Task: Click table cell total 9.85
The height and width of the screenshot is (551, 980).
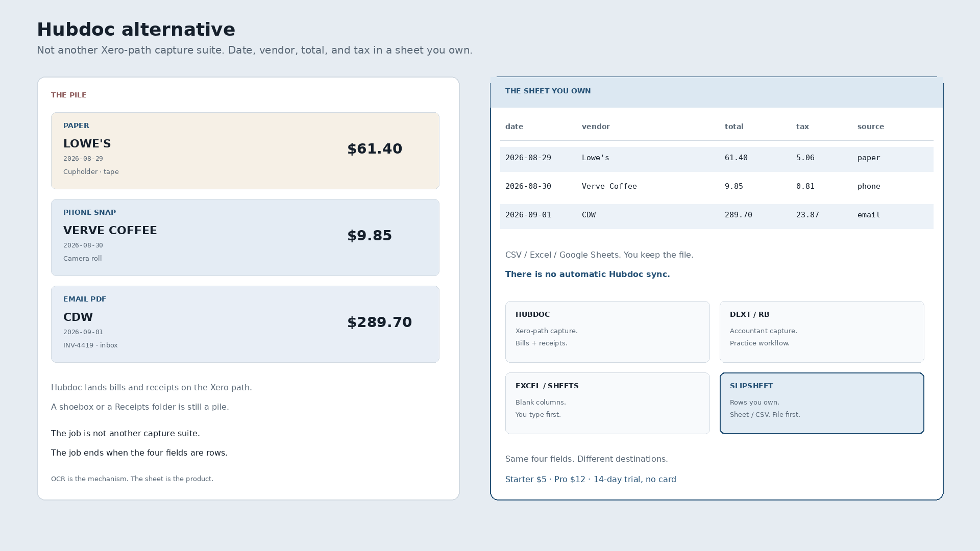Action: pyautogui.click(x=734, y=186)
